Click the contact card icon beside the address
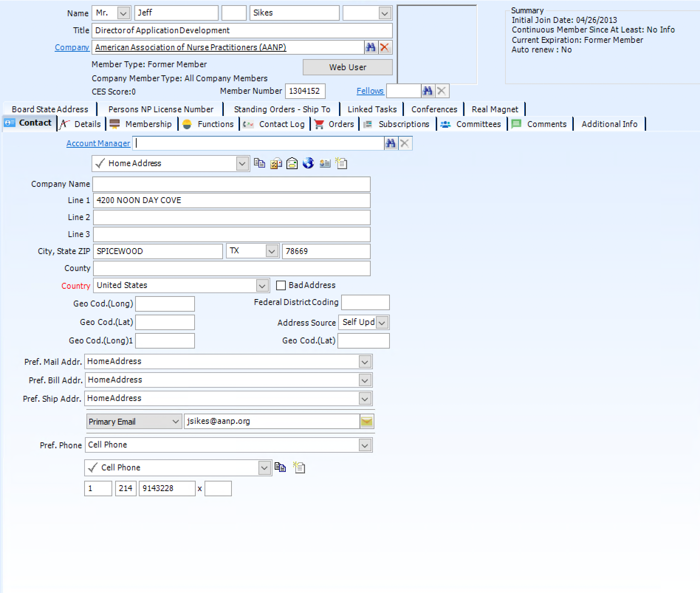Viewport: 700px width, 593px height. pos(325,163)
